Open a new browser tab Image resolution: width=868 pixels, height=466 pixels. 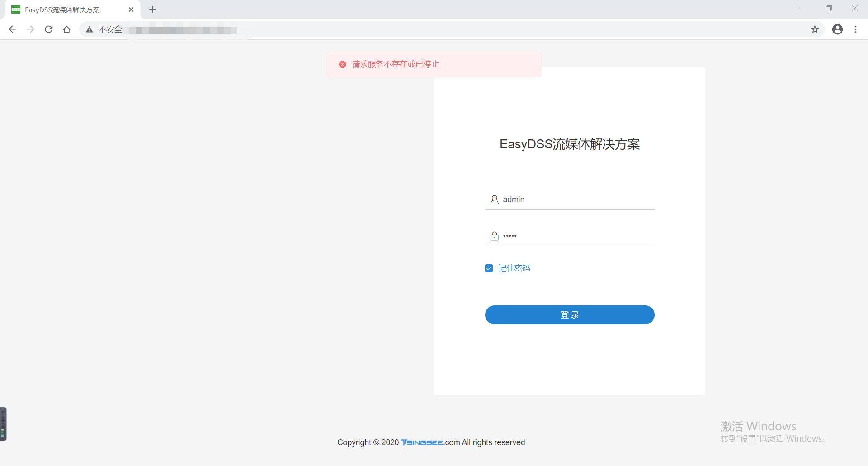coord(153,10)
